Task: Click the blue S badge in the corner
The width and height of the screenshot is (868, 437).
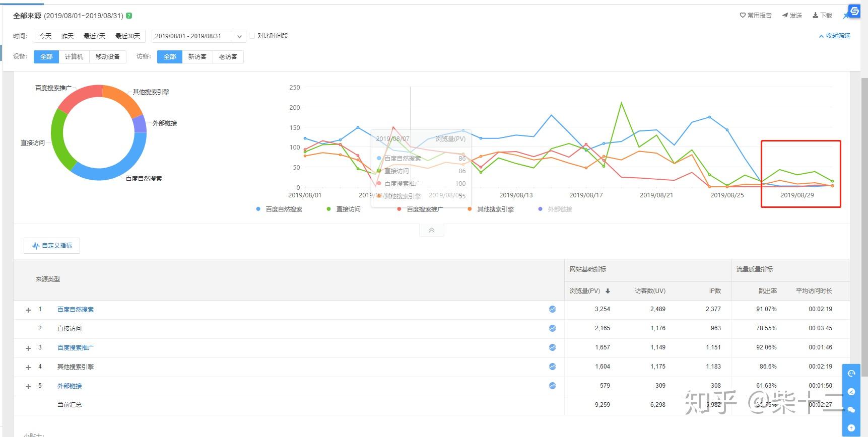Action: pos(854,11)
